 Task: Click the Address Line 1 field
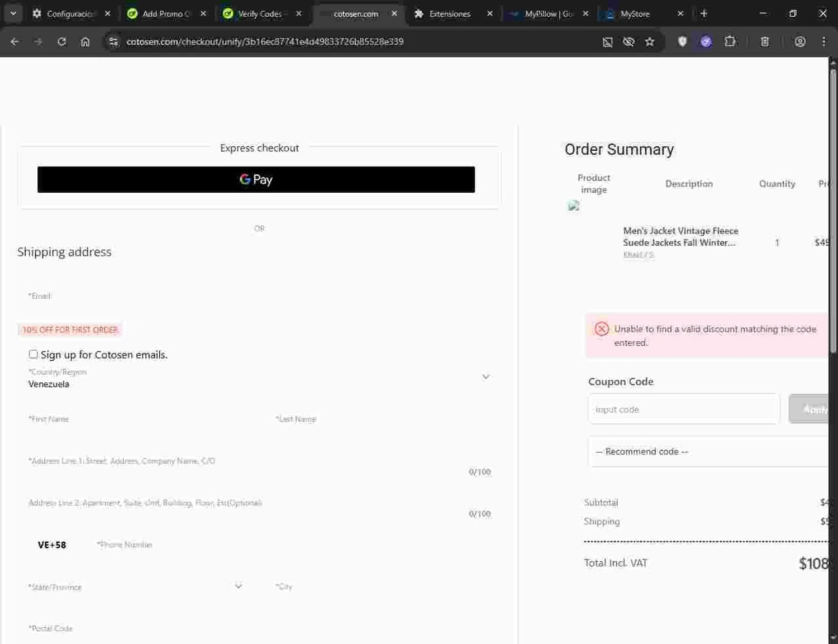tap(259, 461)
